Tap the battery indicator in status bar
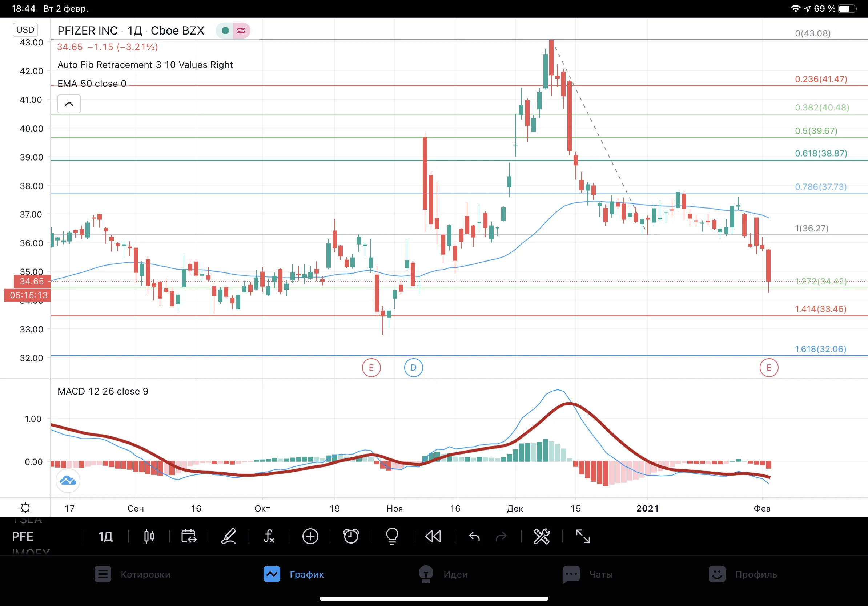868x606 pixels. click(x=848, y=9)
